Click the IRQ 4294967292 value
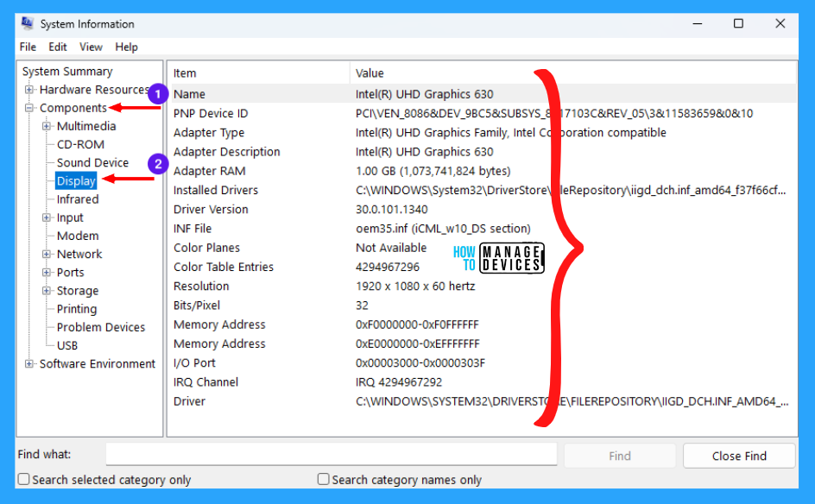Viewport: 815px width, 504px height. click(399, 382)
